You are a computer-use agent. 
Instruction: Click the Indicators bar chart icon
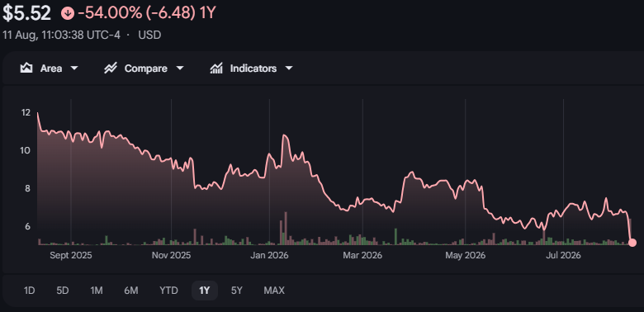click(216, 69)
